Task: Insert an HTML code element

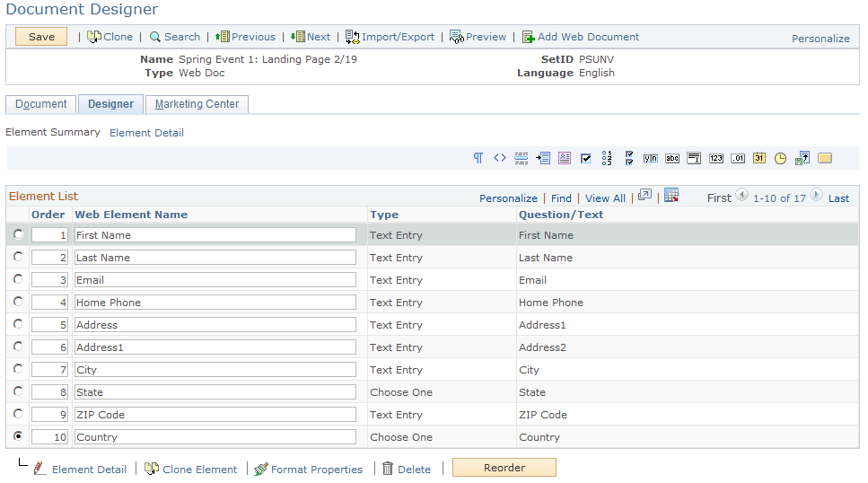Action: pyautogui.click(x=499, y=158)
